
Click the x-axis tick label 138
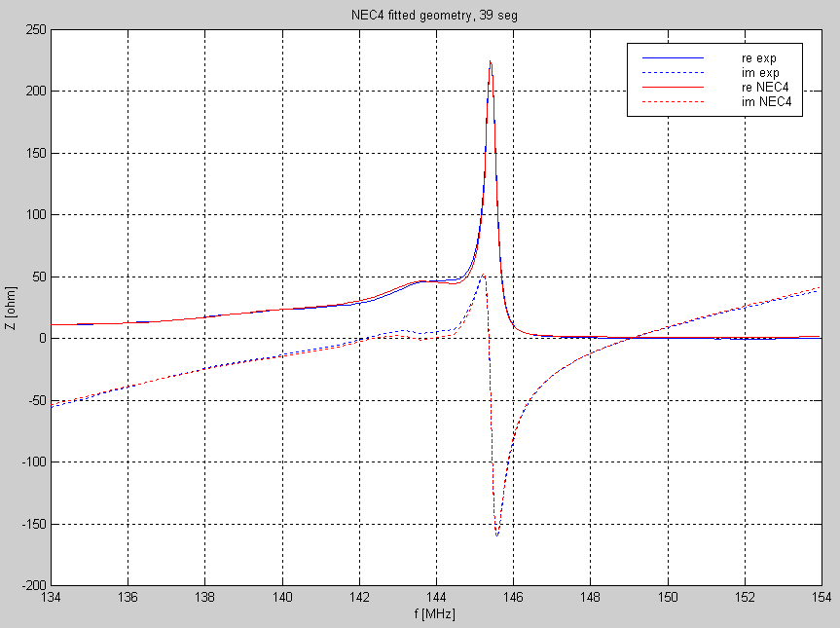tap(205, 597)
